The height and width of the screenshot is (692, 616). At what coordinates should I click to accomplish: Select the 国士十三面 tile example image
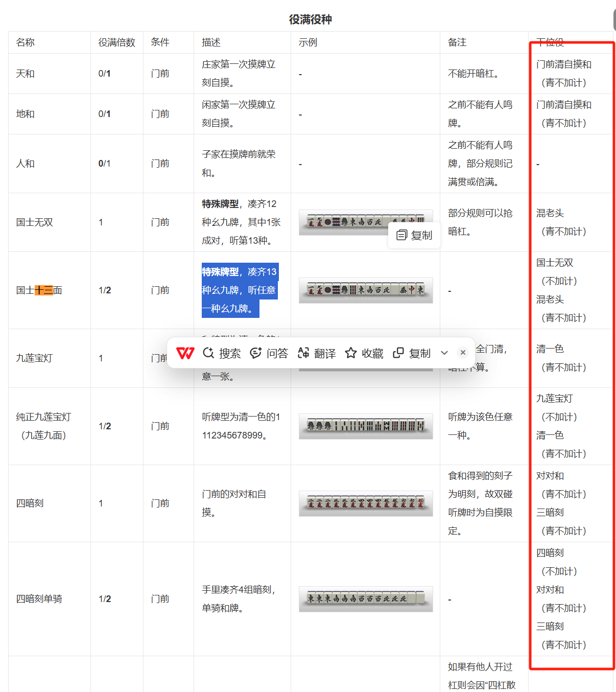click(x=366, y=290)
